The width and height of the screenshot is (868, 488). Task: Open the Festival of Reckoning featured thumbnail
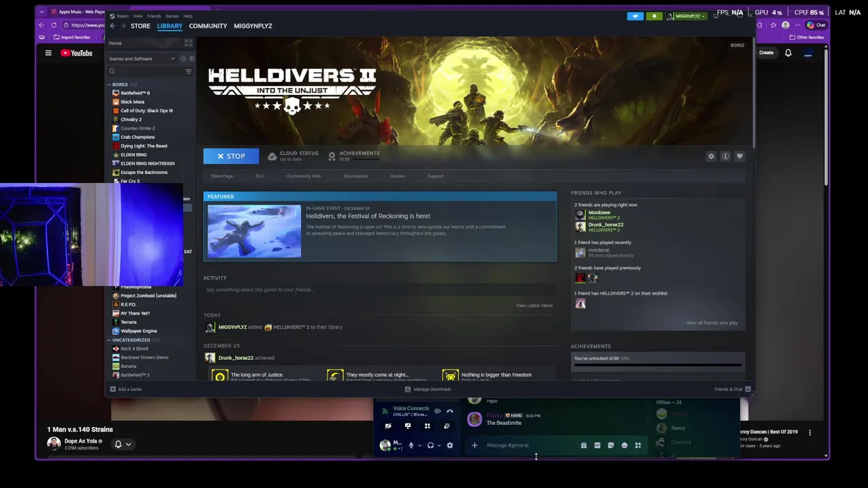(254, 231)
